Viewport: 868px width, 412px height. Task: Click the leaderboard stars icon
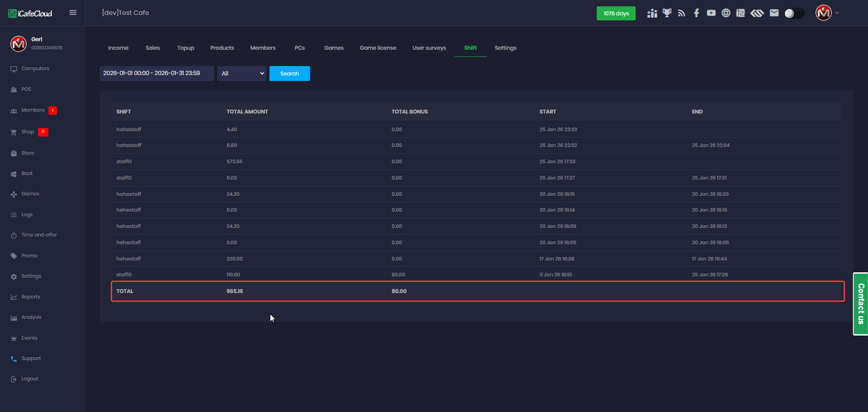point(652,13)
